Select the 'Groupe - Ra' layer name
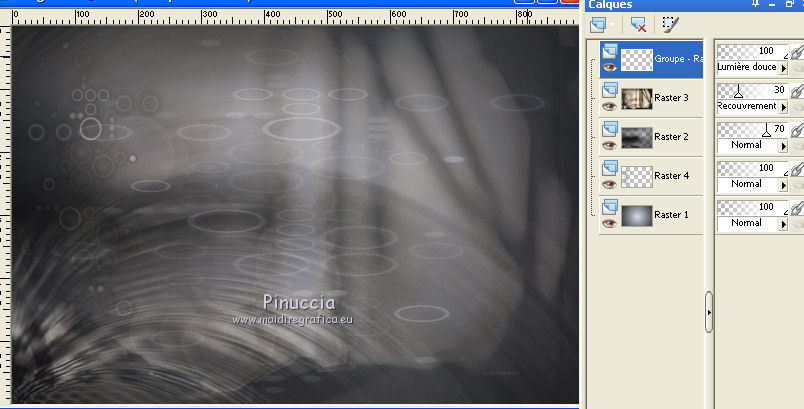The image size is (804, 409). click(x=678, y=59)
